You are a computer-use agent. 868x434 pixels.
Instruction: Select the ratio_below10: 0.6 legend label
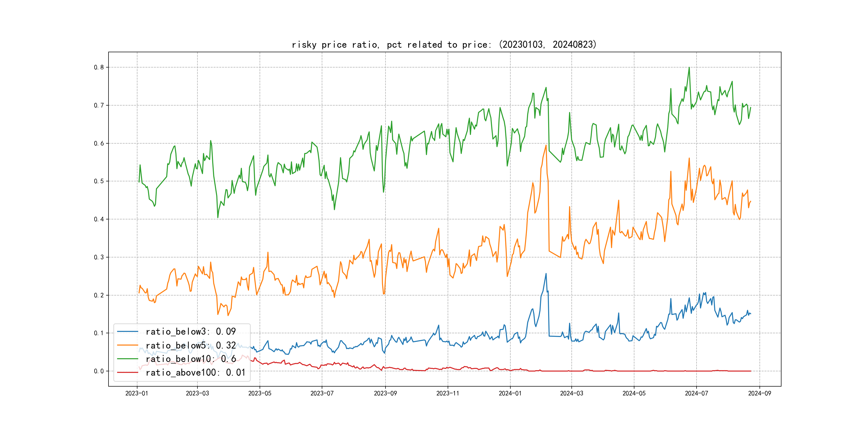[x=190, y=359]
